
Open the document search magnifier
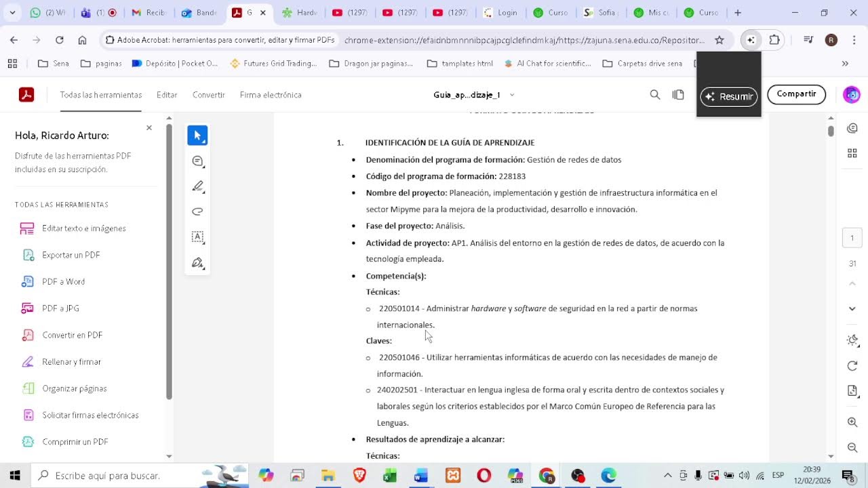click(x=654, y=95)
